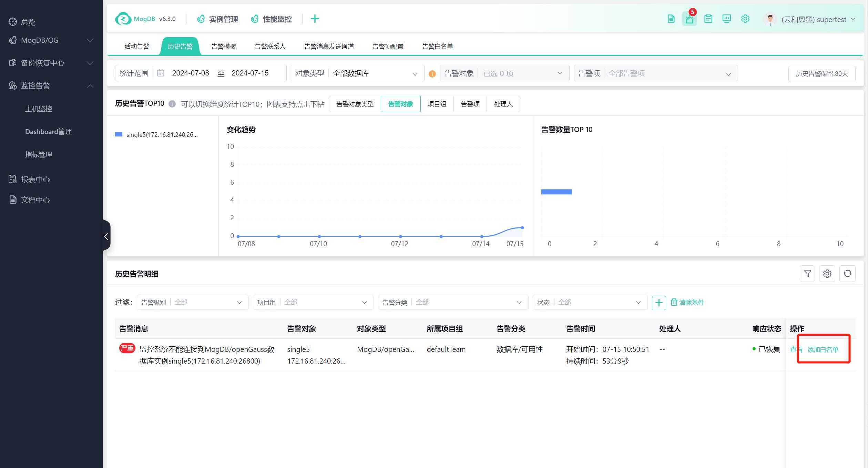Open the 告警对象 已选 0 项 dropdown

pos(504,73)
